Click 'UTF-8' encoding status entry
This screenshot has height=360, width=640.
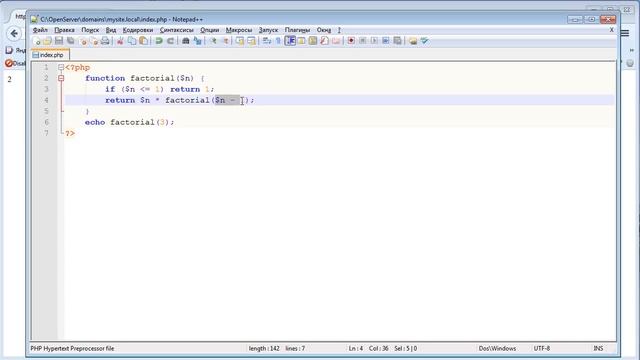pyautogui.click(x=542, y=349)
